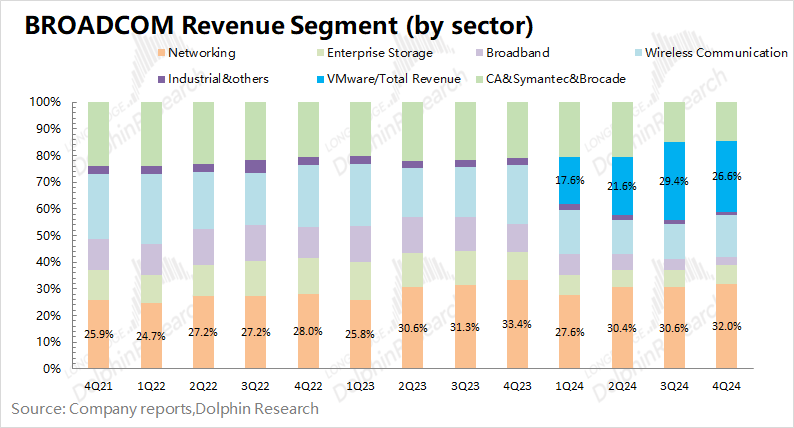The image size is (794, 428).
Task: Click the 30% y-axis label
Action: pos(48,289)
